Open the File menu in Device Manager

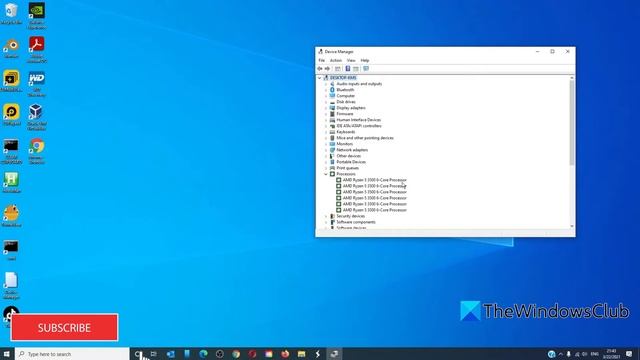[x=322, y=60]
